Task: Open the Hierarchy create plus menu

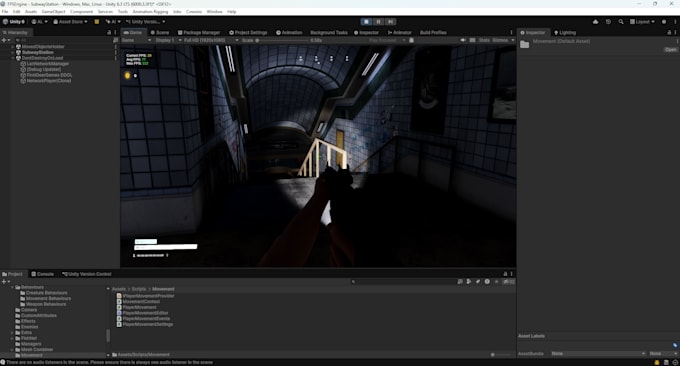Action: (5, 40)
